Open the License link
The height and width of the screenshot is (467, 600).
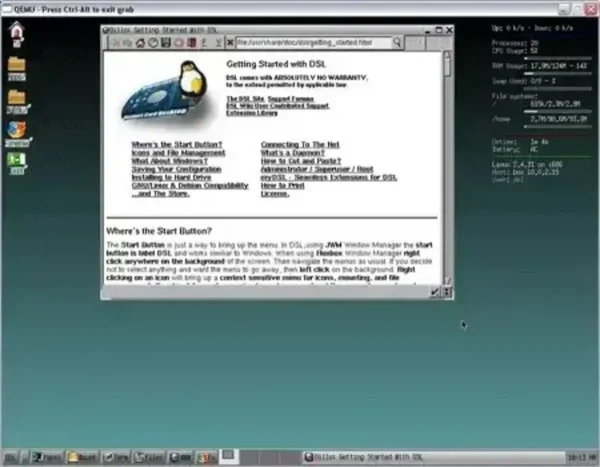pyautogui.click(x=275, y=194)
